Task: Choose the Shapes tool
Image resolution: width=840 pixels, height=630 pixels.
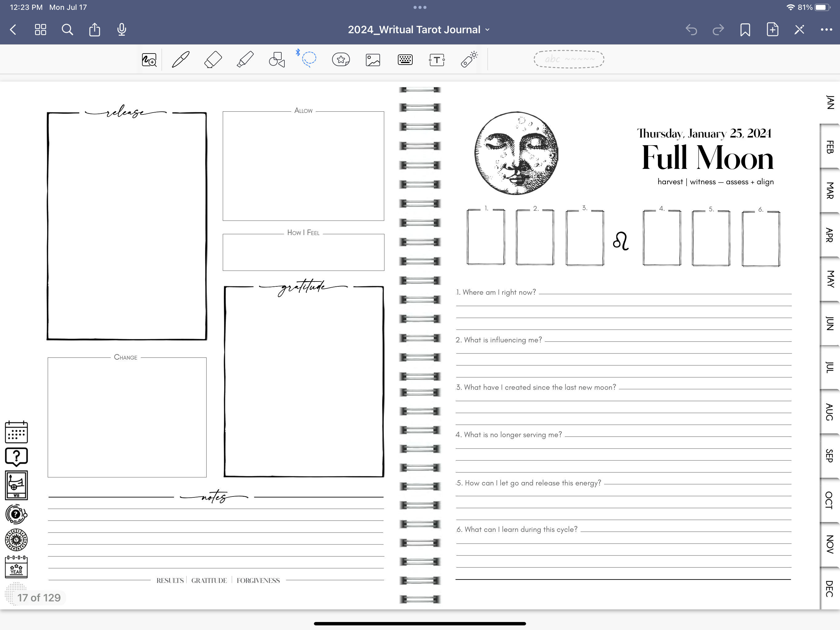Action: 277,60
